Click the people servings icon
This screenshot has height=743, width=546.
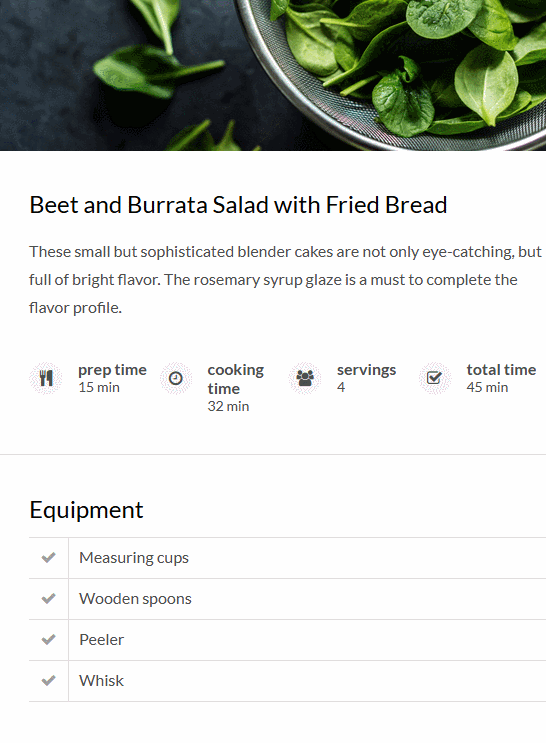[x=305, y=378]
